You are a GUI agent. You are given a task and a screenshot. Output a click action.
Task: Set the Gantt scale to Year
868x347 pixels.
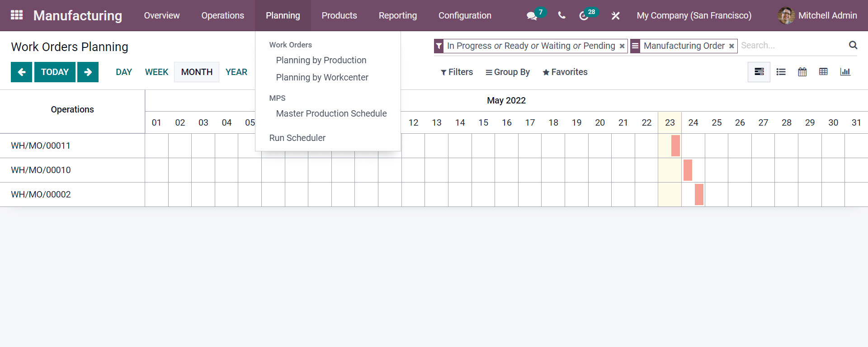point(236,72)
